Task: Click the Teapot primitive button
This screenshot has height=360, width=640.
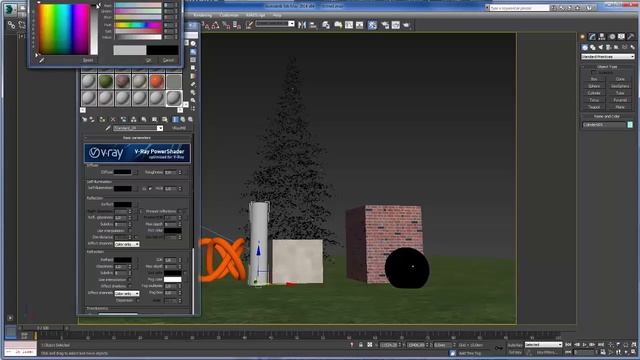Action: click(594, 107)
